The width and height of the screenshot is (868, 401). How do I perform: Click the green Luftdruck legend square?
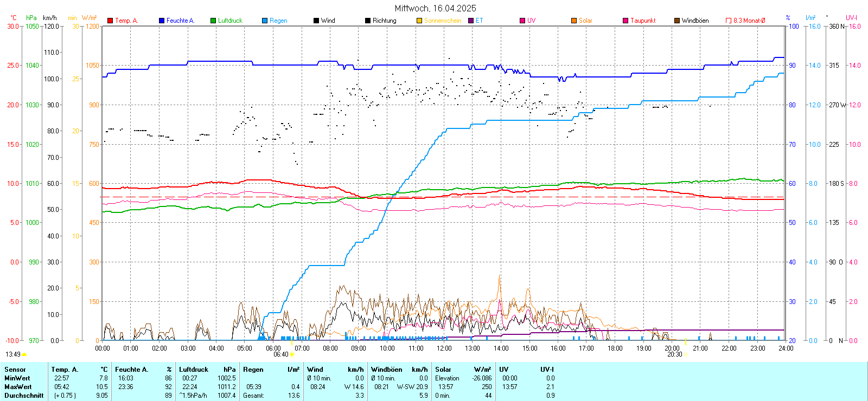(x=213, y=21)
